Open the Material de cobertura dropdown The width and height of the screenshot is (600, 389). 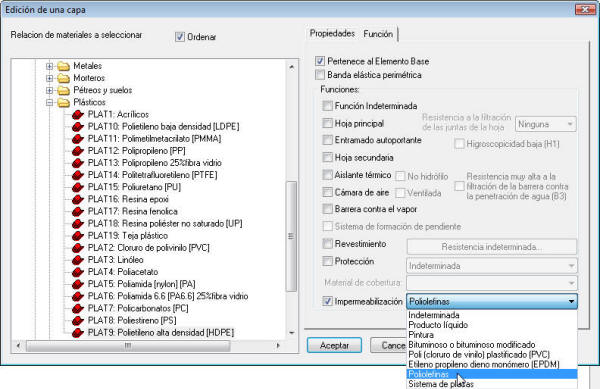click(492, 283)
